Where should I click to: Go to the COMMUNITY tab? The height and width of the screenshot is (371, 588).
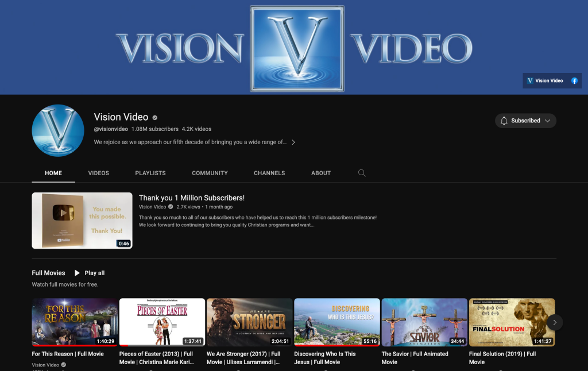(x=210, y=173)
